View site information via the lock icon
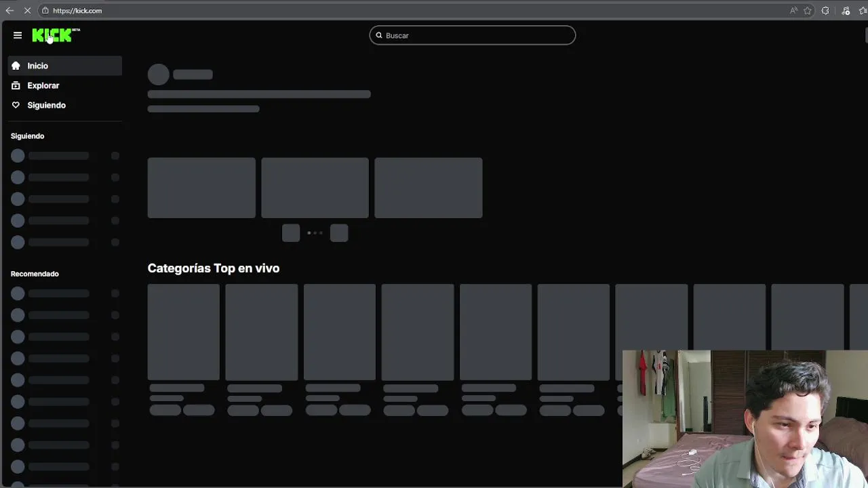This screenshot has height=488, width=868. (45, 11)
